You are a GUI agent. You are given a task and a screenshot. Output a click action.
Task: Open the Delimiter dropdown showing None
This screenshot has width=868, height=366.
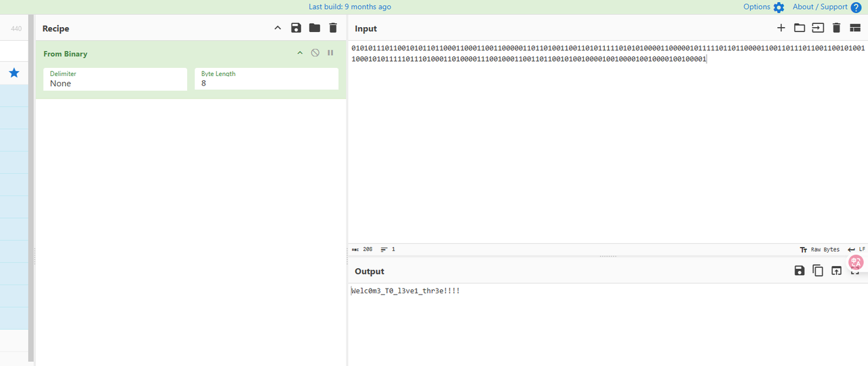click(115, 79)
